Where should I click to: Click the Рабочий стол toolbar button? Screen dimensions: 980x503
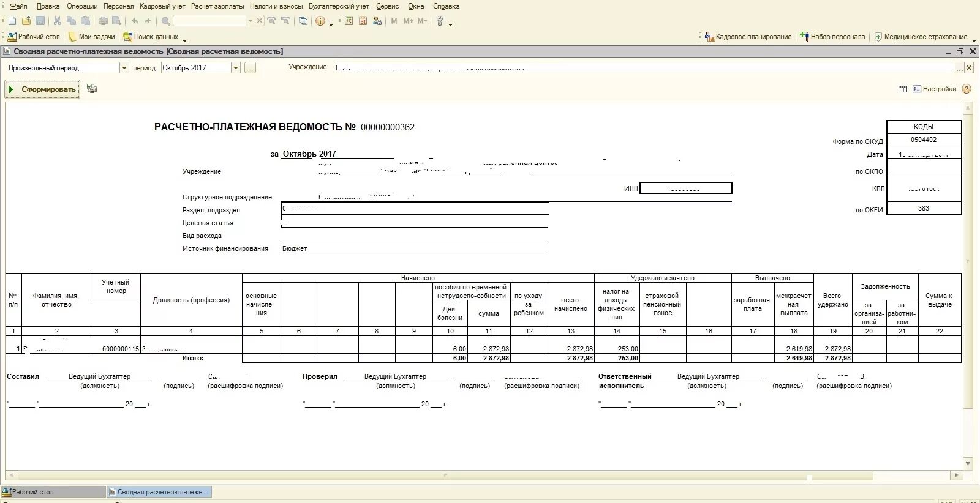click(34, 37)
